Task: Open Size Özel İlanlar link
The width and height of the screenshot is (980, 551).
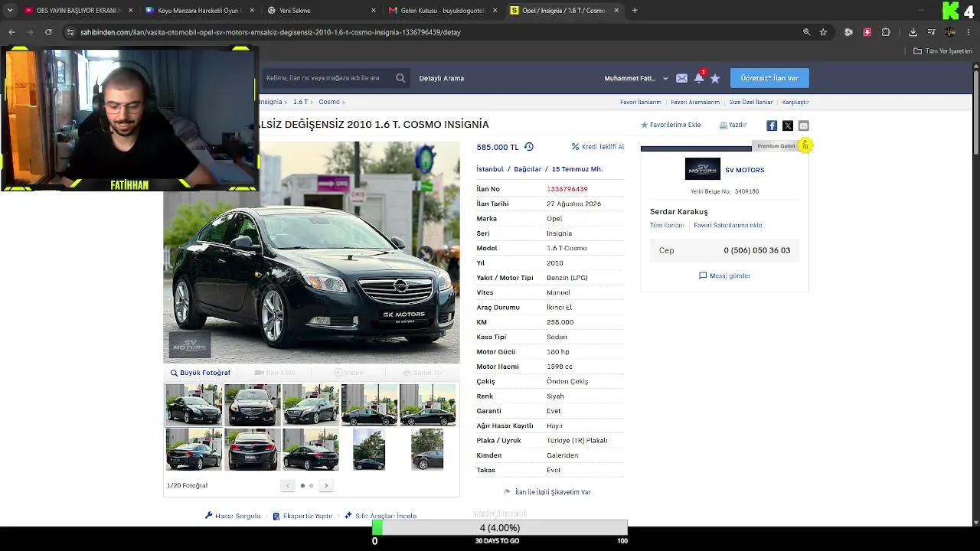Action: click(750, 102)
